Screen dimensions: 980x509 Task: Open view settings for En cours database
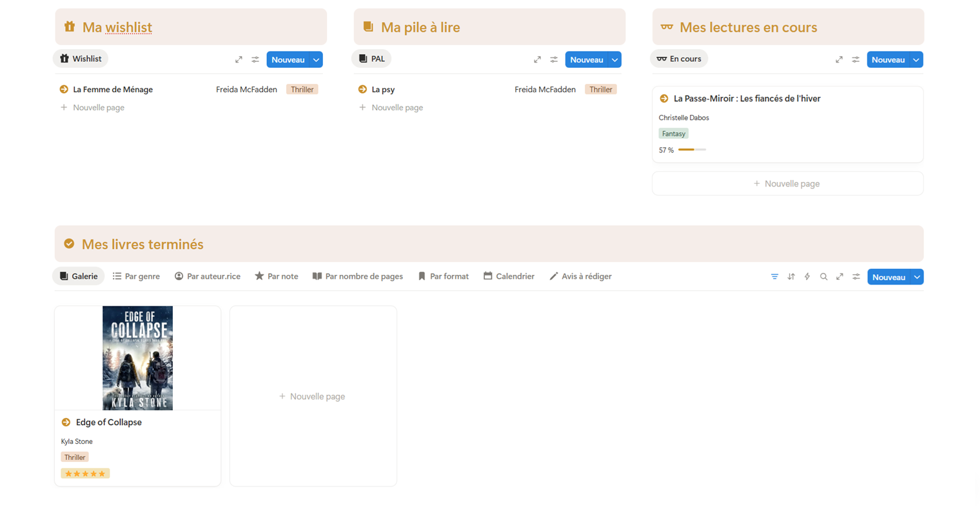pos(856,59)
